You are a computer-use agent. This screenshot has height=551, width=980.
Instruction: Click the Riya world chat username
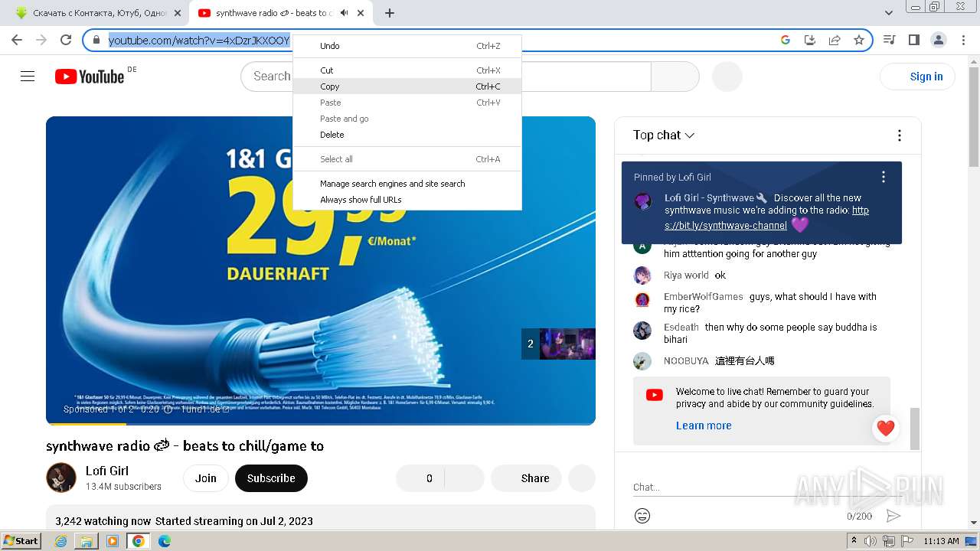686,275
